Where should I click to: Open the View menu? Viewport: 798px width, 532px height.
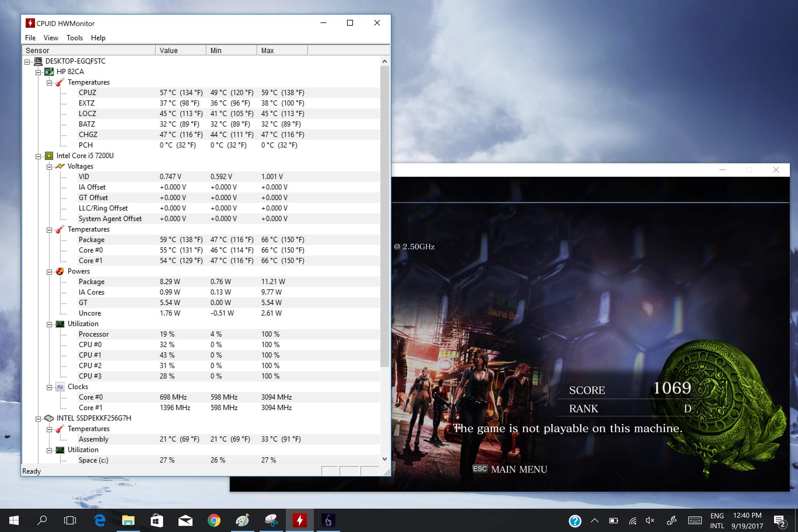coord(51,38)
